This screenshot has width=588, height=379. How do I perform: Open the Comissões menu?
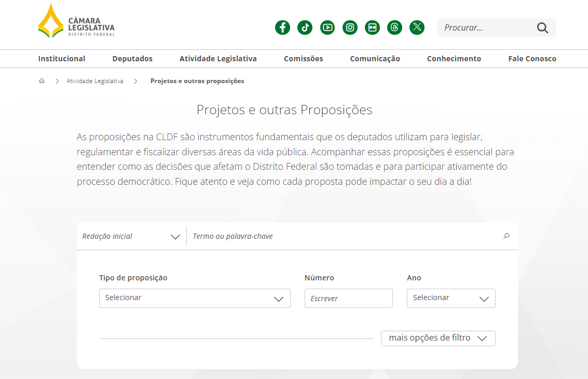(303, 59)
